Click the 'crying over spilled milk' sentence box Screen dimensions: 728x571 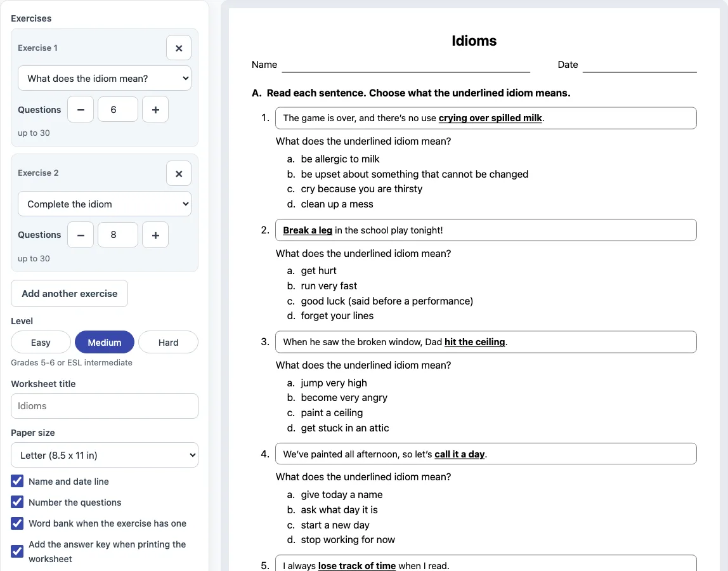pos(486,118)
